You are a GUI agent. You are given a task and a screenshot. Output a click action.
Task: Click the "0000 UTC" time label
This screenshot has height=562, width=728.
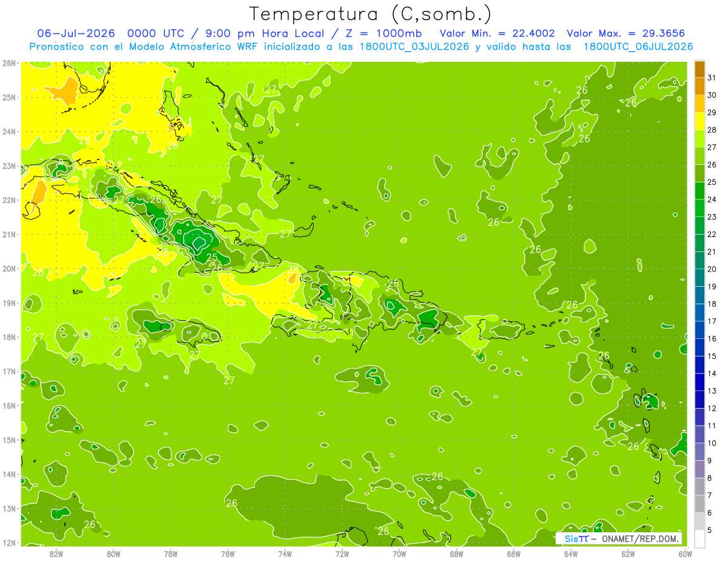[157, 33]
